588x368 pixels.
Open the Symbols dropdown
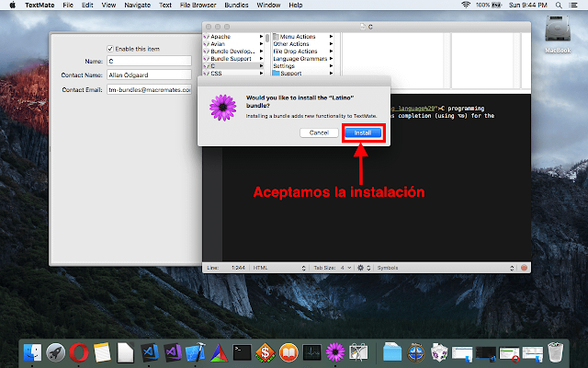445,268
